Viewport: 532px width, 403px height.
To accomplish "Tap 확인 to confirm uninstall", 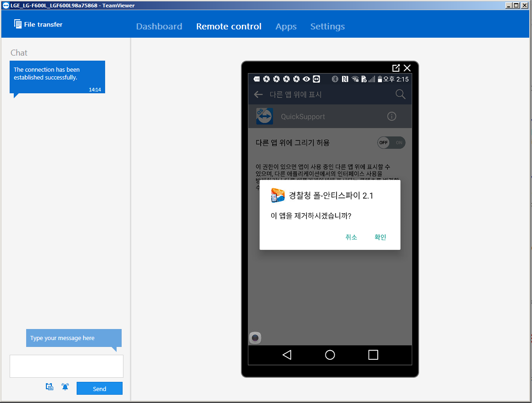I will (381, 237).
